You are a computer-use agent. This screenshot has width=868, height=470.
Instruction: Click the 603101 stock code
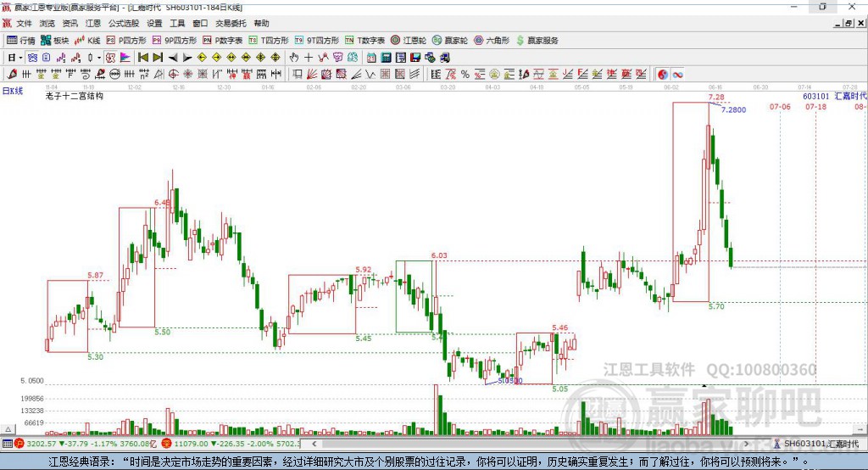pos(816,97)
